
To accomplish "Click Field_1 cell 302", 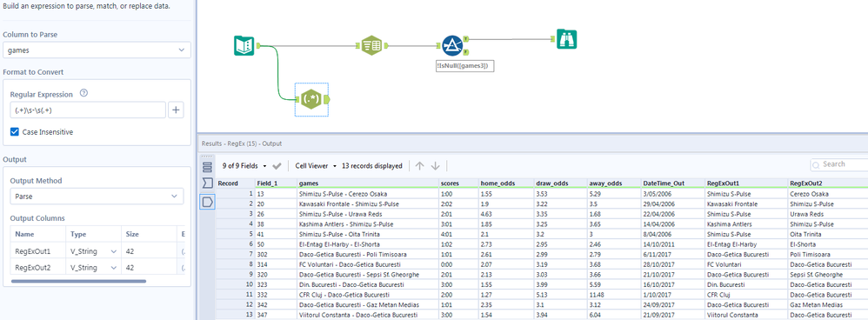I will [x=275, y=255].
